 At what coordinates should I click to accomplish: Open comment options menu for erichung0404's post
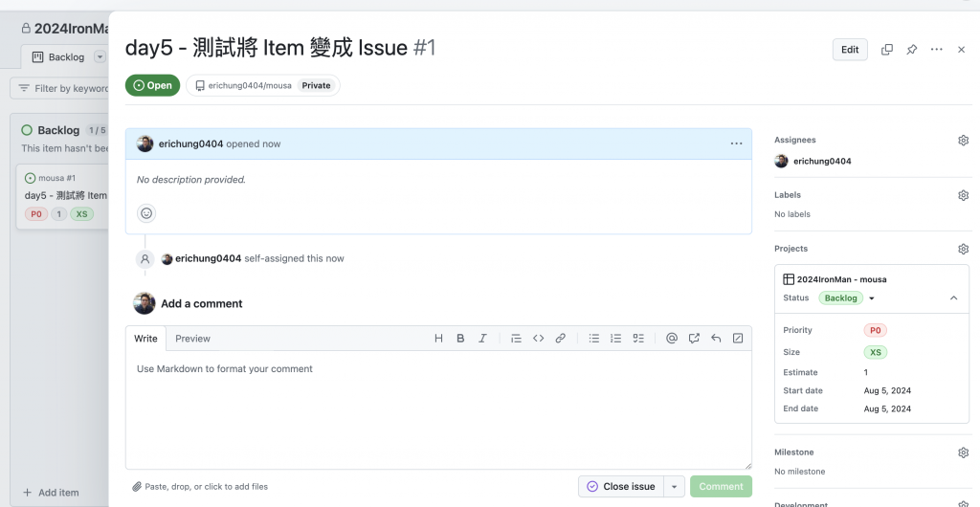736,143
